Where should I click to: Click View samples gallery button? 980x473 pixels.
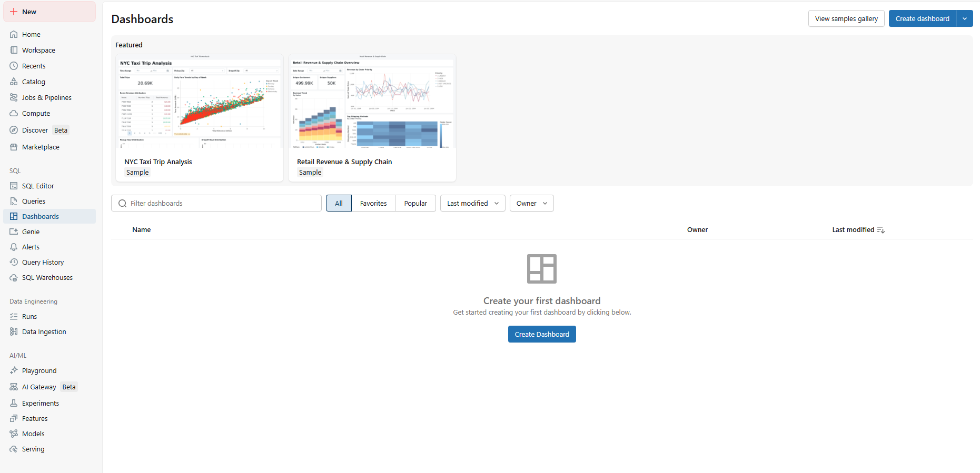coord(846,18)
